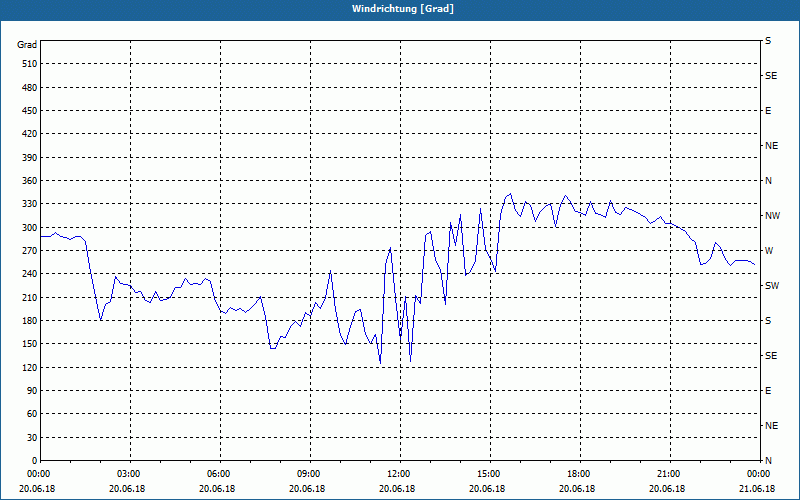Pick the NE compass label at the 390 gridline
Screen dimensions: 800x500
point(771,146)
